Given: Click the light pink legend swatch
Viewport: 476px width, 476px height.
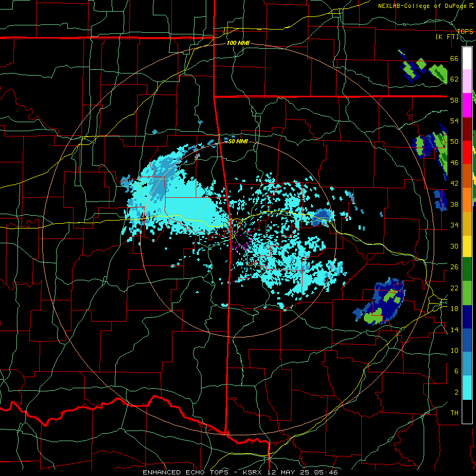Looking at the screenshot, I should point(467,81).
